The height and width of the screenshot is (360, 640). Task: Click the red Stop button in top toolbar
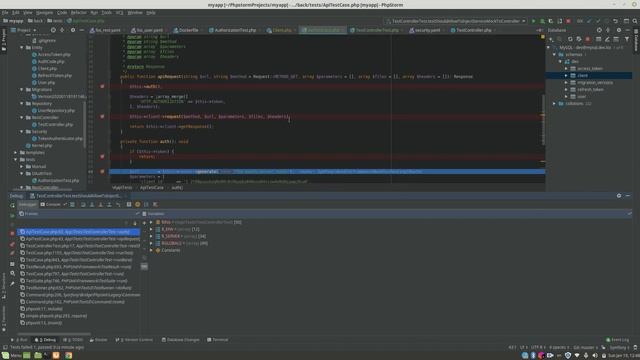coord(568,21)
